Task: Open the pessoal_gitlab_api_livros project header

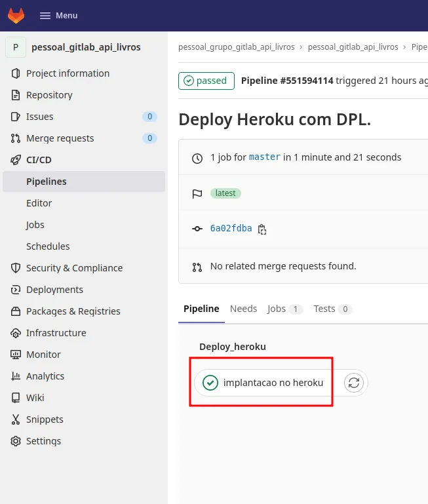Action: 84,47
